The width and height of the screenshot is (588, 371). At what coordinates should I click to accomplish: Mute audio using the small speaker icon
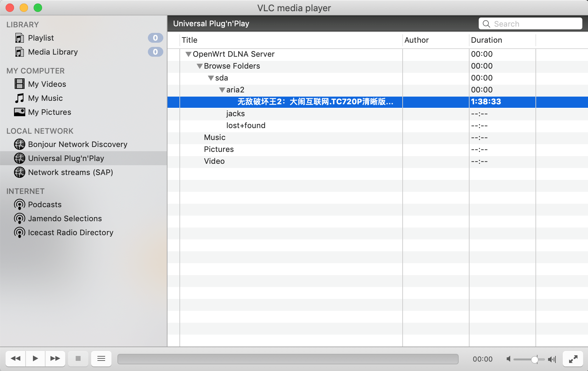(x=508, y=359)
